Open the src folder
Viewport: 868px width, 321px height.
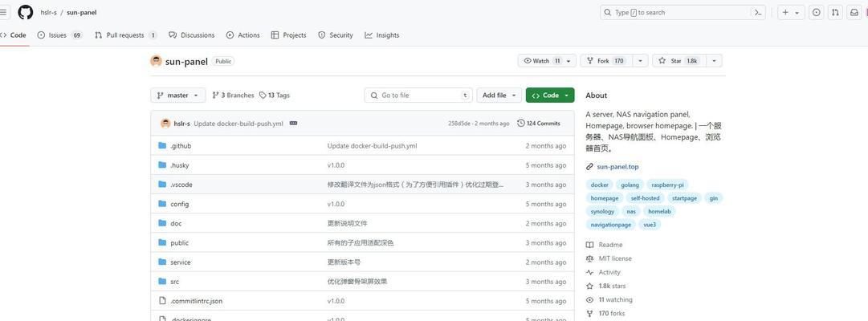coord(174,281)
